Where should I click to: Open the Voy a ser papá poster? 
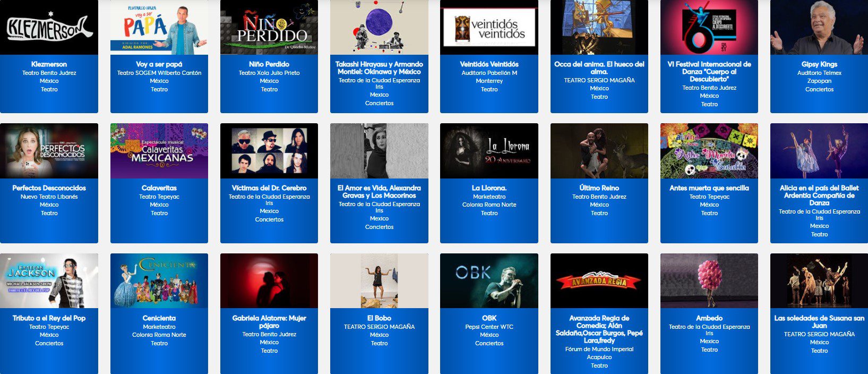[x=159, y=27]
